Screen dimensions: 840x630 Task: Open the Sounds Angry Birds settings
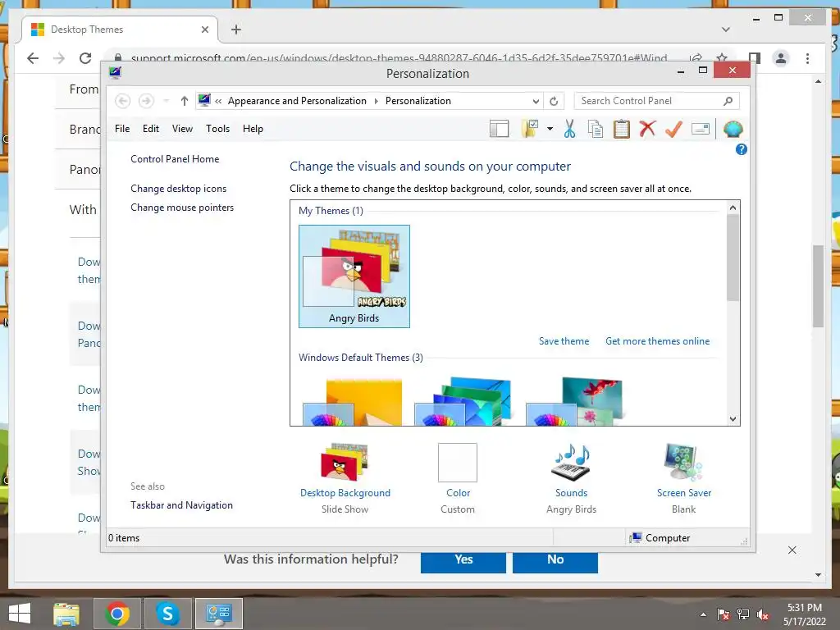coord(571,478)
